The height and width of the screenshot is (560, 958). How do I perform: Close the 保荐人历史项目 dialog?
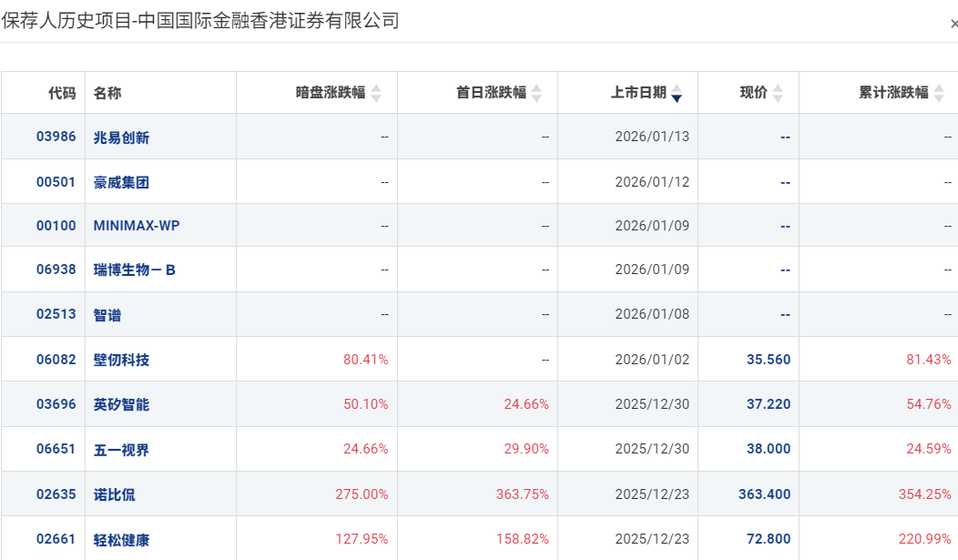pyautogui.click(x=953, y=24)
